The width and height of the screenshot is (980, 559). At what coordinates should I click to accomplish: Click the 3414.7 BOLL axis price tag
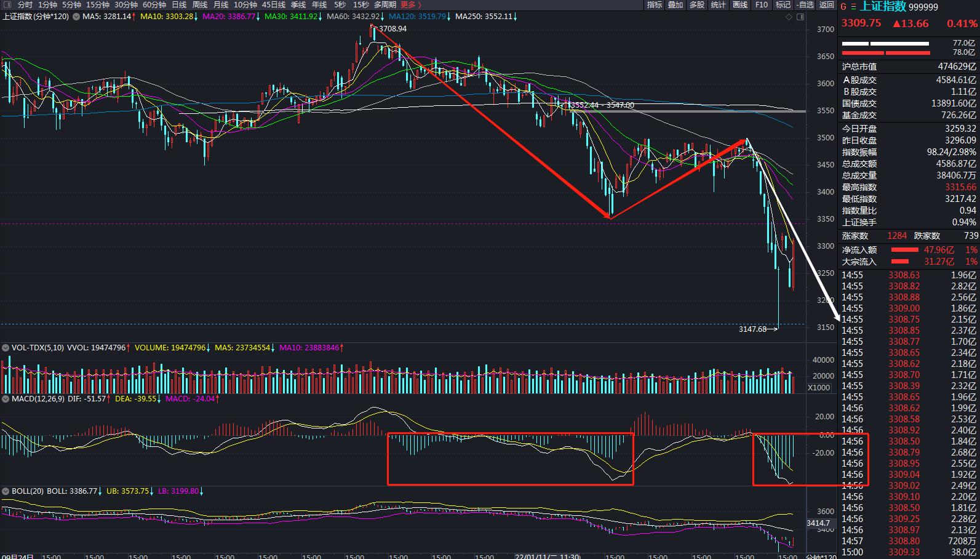click(818, 523)
